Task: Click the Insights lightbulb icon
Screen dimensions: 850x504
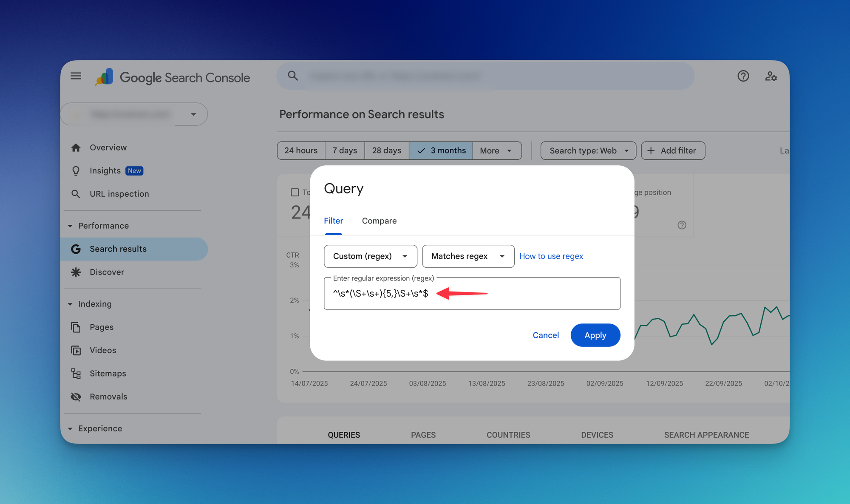Action: click(76, 171)
